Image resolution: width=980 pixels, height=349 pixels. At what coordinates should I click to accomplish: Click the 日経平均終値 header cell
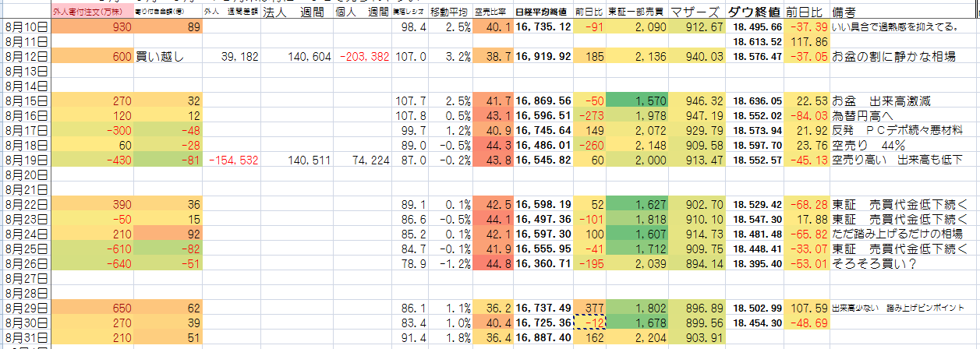543,12
